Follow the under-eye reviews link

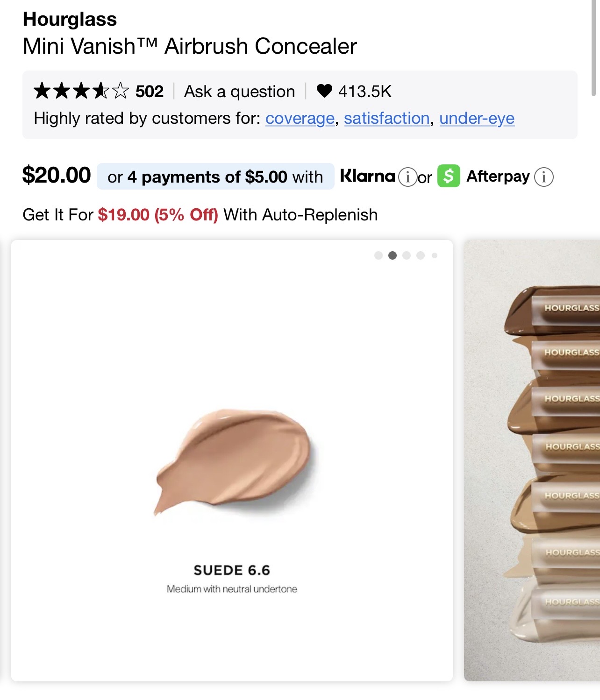coord(477,119)
